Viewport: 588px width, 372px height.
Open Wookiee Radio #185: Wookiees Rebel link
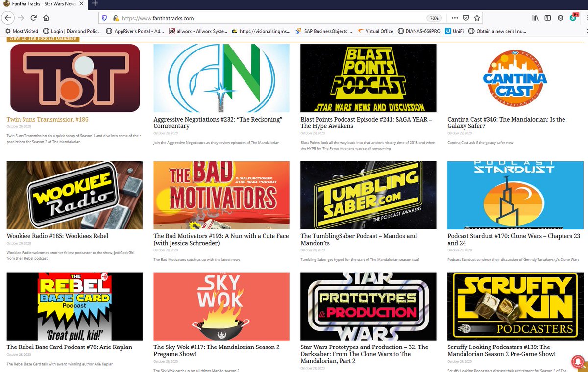click(x=57, y=236)
